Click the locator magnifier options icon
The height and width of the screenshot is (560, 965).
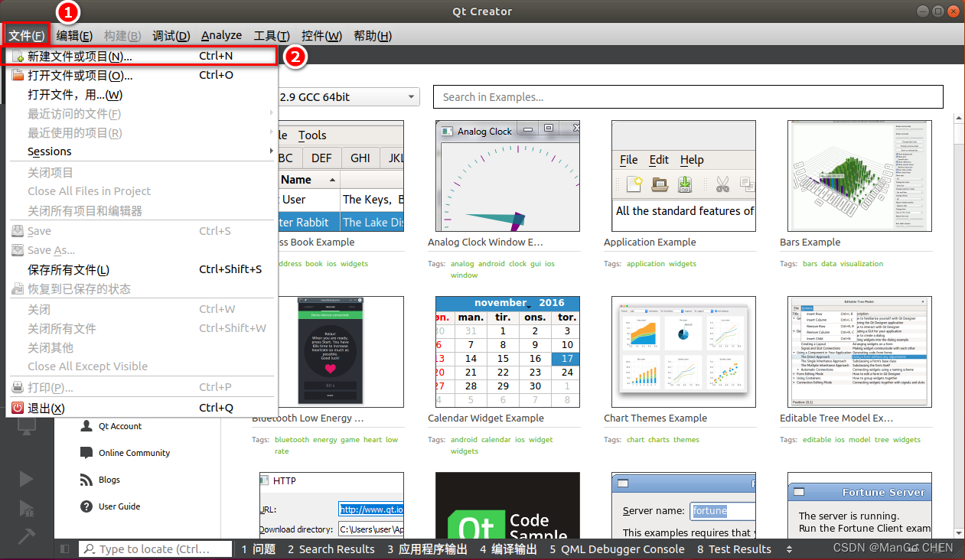point(89,549)
